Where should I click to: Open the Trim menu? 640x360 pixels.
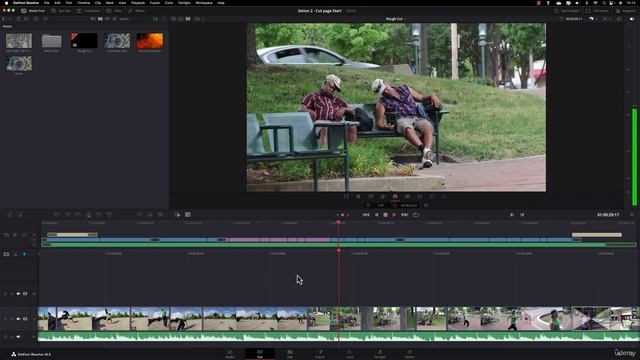pyautogui.click(x=69, y=3)
